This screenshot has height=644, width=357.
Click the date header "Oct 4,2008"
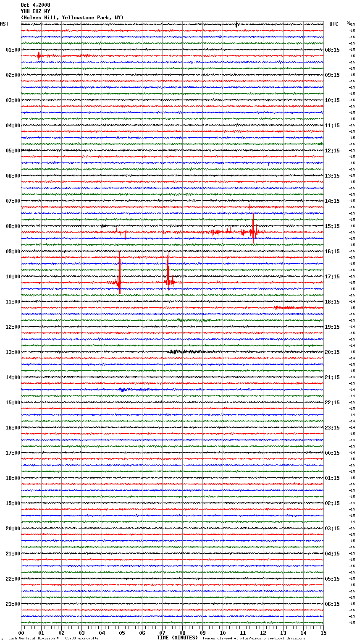pyautogui.click(x=35, y=5)
